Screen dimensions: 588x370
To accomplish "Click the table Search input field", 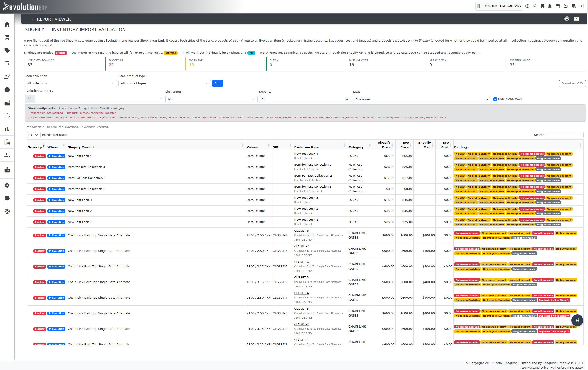I will point(565,135).
